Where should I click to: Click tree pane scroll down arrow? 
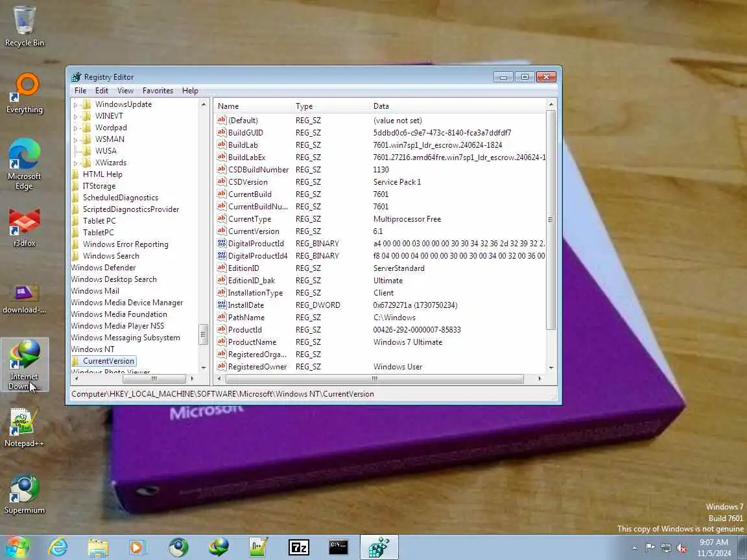click(x=204, y=367)
